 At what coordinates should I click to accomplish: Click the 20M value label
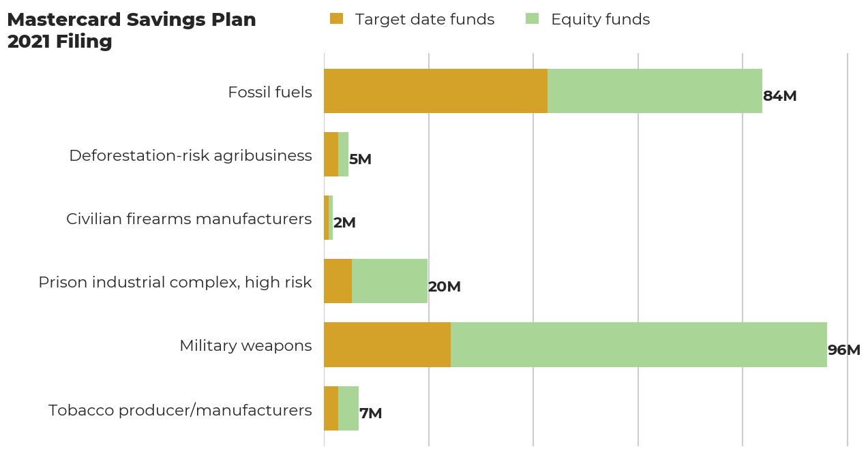tap(445, 287)
